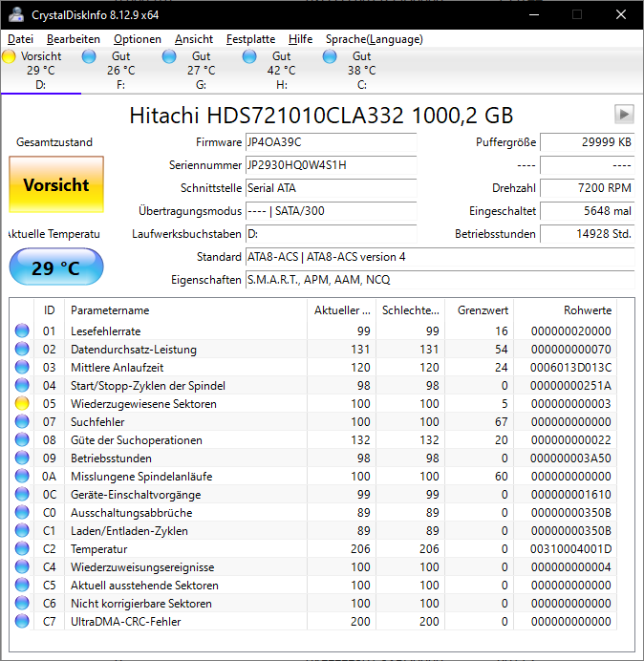
Task: Click status icon for Aktuell ausstehende Sektoren
Action: click(x=22, y=585)
